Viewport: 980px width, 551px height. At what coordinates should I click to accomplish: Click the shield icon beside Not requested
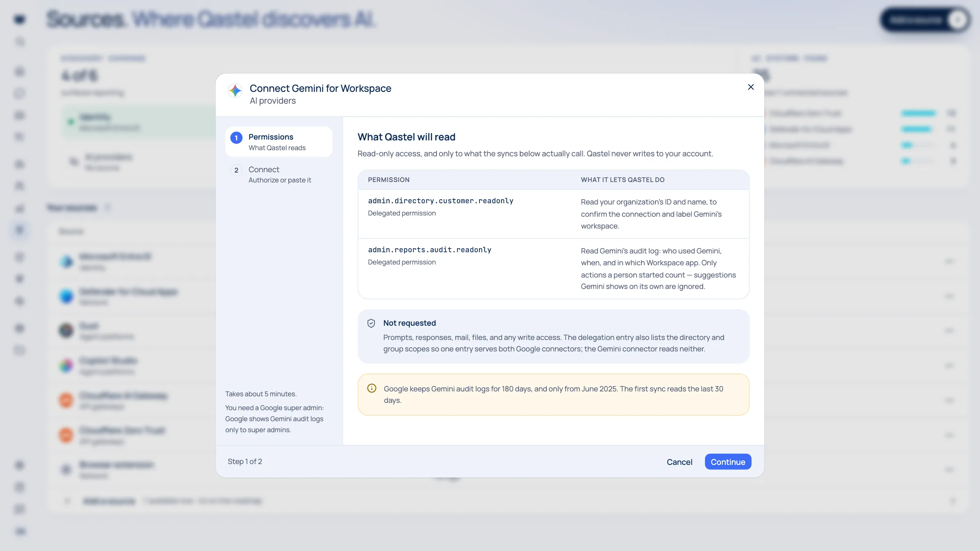[x=371, y=323]
